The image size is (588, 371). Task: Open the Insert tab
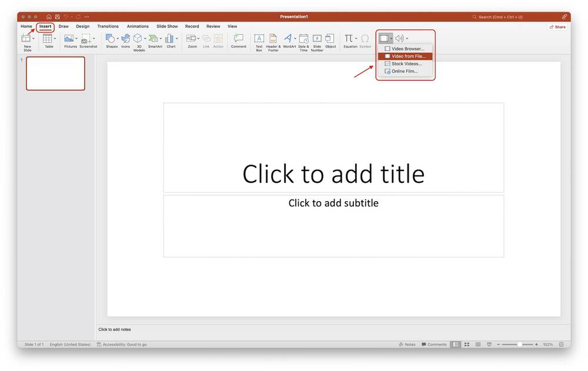pos(45,26)
